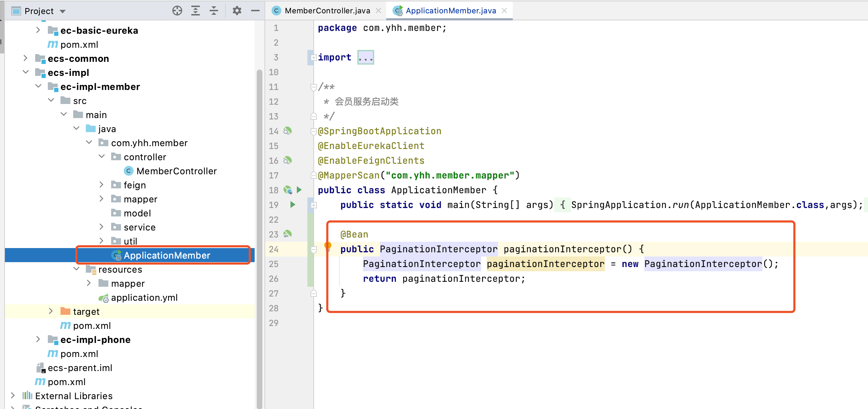Click the Collapse All toolbar icon
The image size is (868, 409).
(214, 11)
